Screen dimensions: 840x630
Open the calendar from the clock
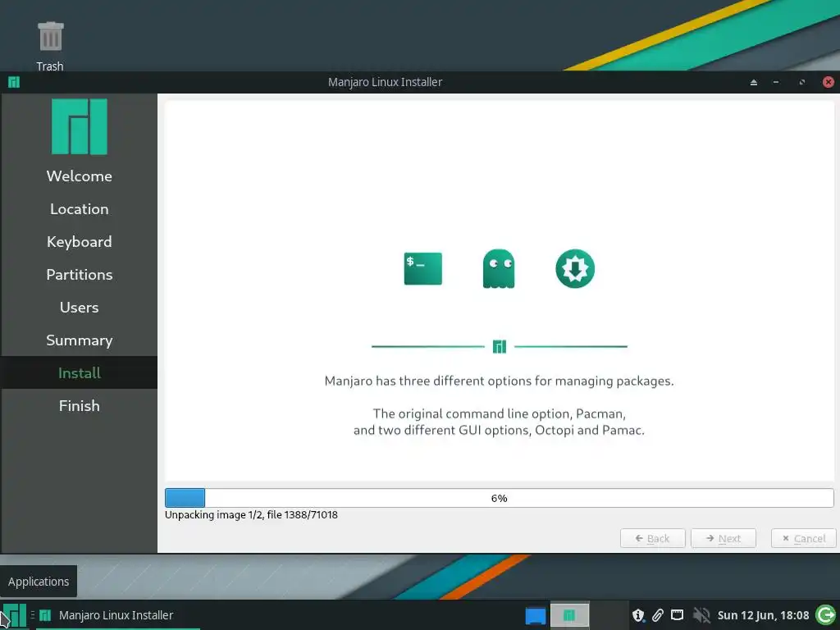click(763, 615)
